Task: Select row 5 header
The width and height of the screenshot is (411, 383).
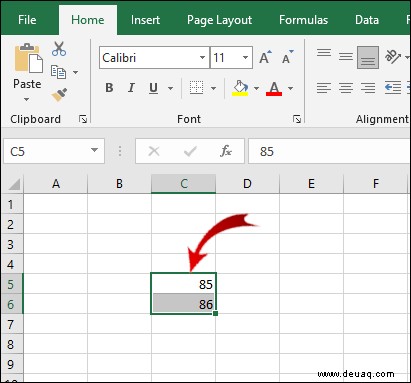Action: tap(11, 284)
